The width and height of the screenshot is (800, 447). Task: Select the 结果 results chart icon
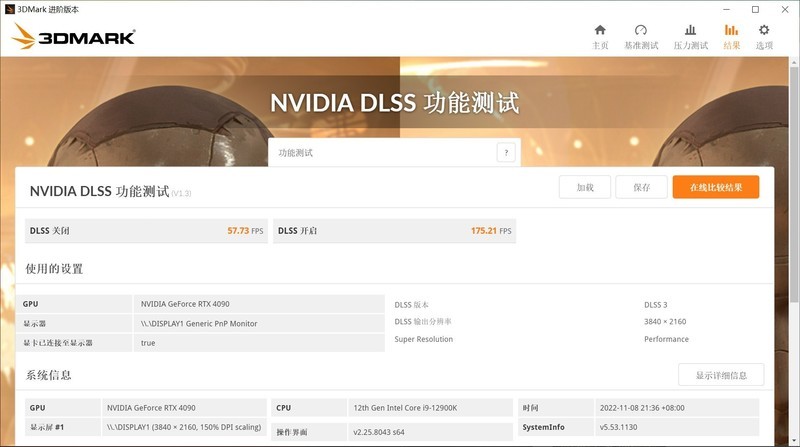click(x=731, y=31)
